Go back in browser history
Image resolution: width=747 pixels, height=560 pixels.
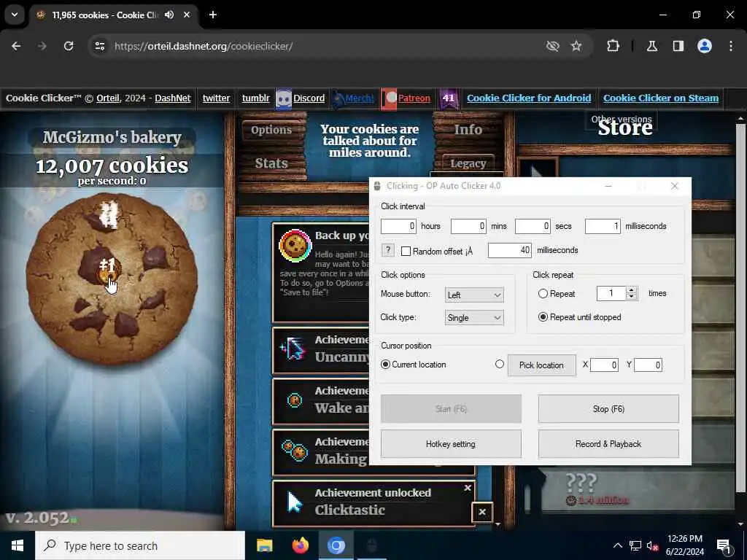[16, 46]
